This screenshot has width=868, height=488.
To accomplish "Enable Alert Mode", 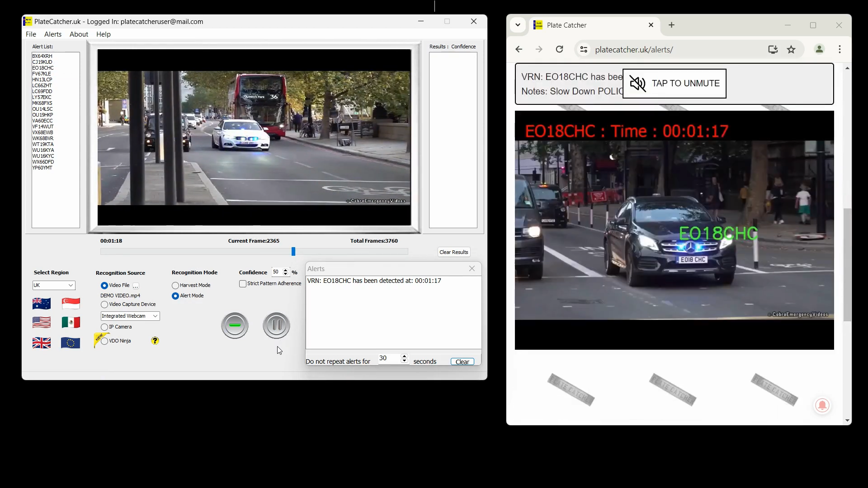I will [x=175, y=296].
